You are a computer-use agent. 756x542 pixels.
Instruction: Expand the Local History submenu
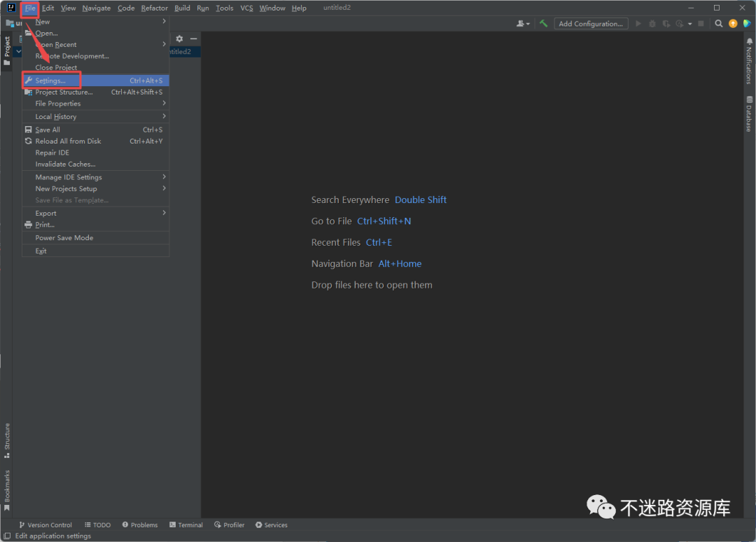[x=96, y=117]
